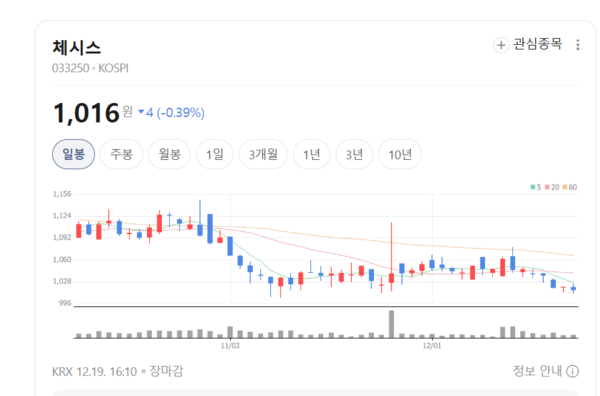Show the 3개월 chart range
The image size is (600, 396).
263,154
